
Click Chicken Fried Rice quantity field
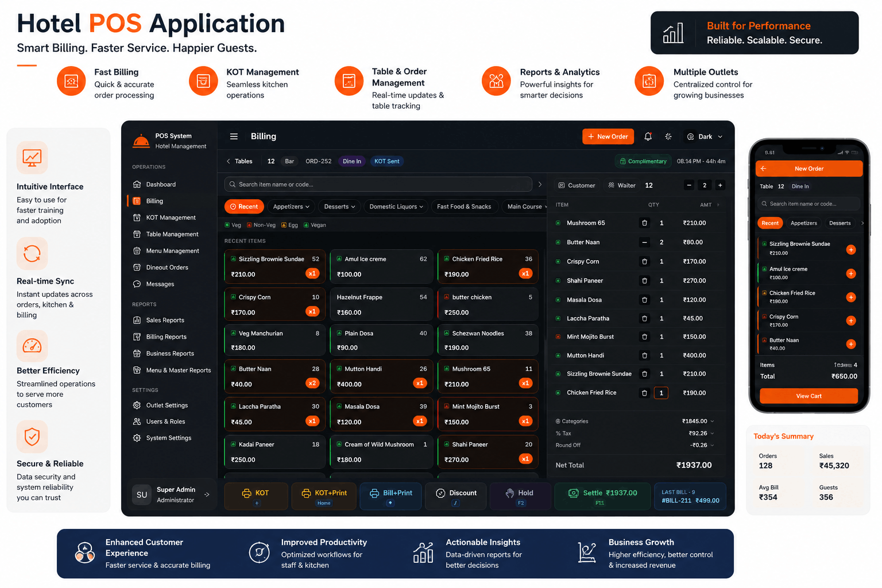[661, 393]
